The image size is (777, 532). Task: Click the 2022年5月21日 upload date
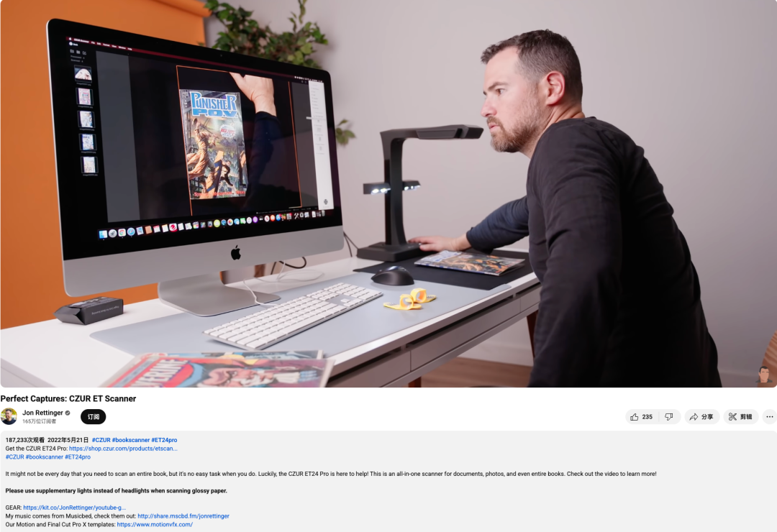click(x=68, y=440)
